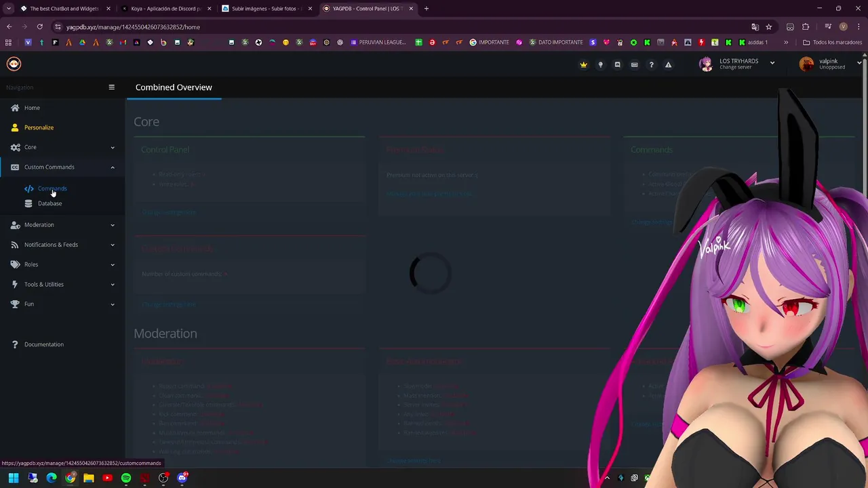Show hidden system tray icons
Image resolution: width=868 pixels, height=488 pixels.
(607, 478)
